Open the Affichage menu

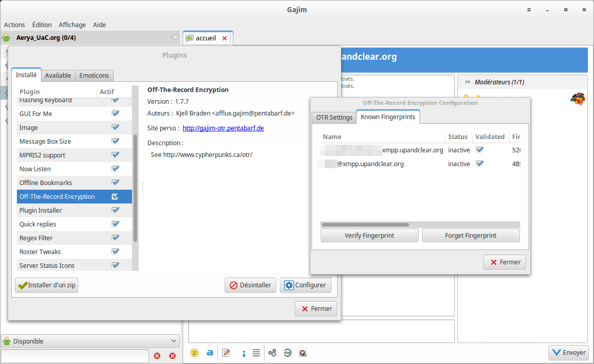point(72,25)
